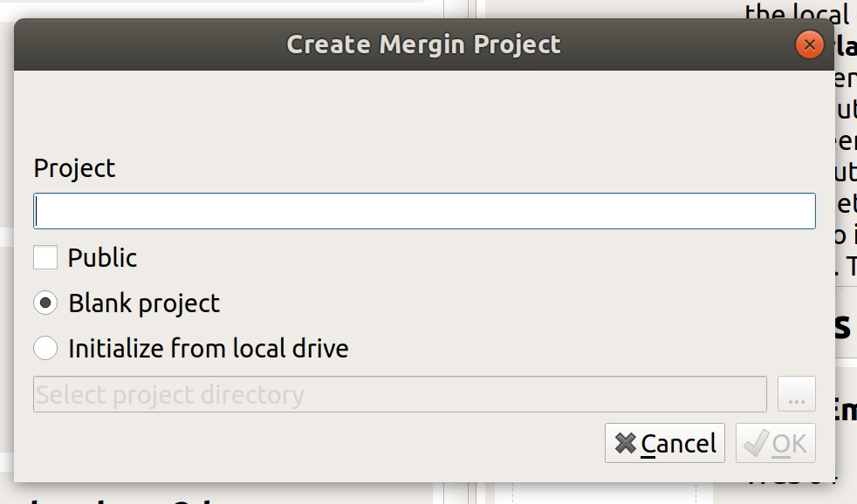857x504 pixels.
Task: Click the X icon on the Cancel button
Action: pyautogui.click(x=626, y=443)
